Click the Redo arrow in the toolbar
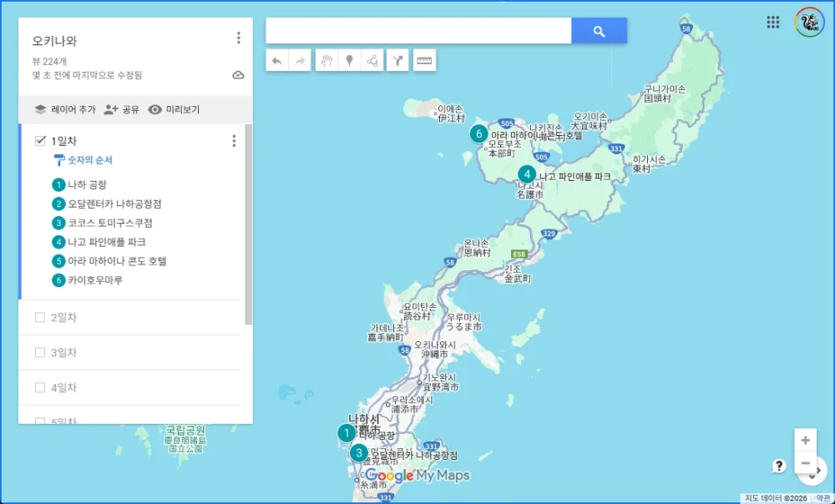This screenshot has width=835, height=504. click(x=300, y=60)
